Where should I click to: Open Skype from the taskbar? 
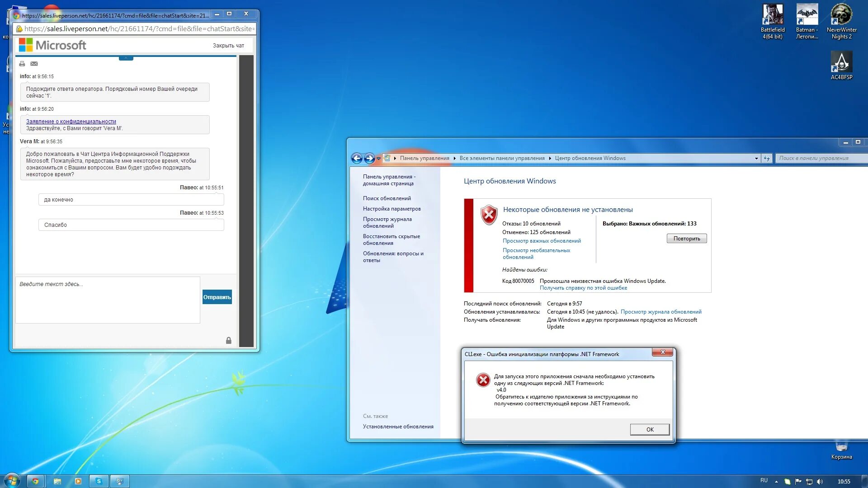click(99, 481)
